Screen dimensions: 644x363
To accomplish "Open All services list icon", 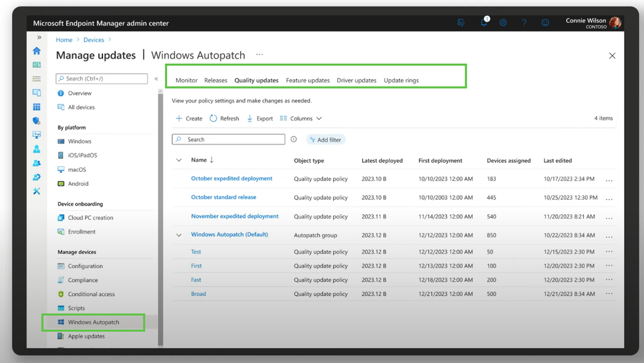I will coord(37,79).
